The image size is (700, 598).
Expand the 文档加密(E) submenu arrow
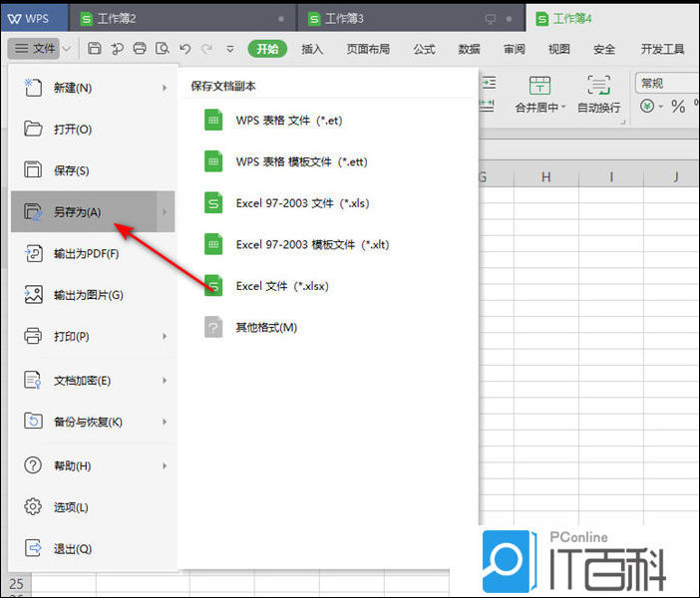[x=165, y=380]
